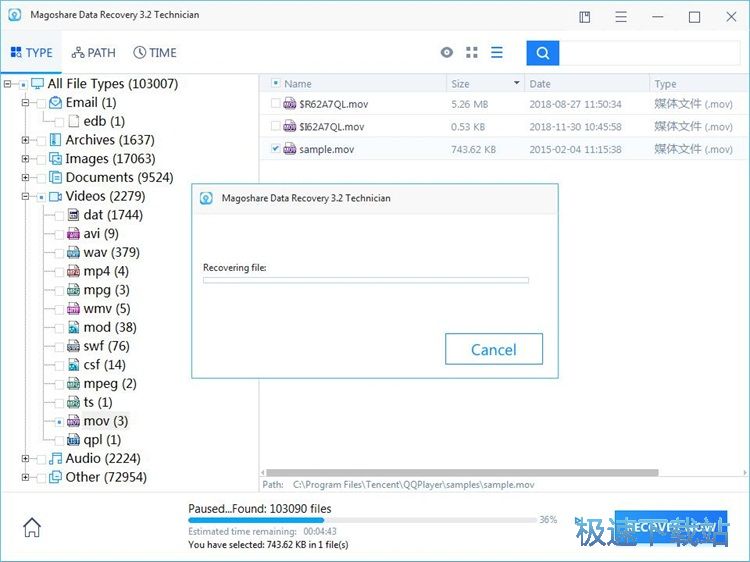Viewport: 750px width, 562px height.
Task: Click the Documents category icon
Action: coord(55,177)
